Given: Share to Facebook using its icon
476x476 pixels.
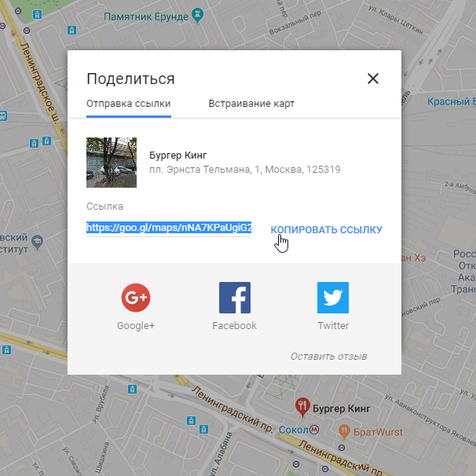Looking at the screenshot, I should pos(234,298).
